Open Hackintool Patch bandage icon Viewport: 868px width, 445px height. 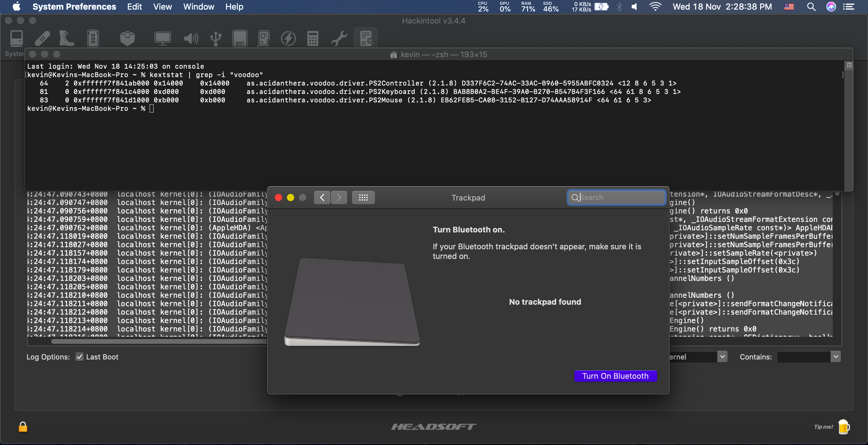point(42,38)
